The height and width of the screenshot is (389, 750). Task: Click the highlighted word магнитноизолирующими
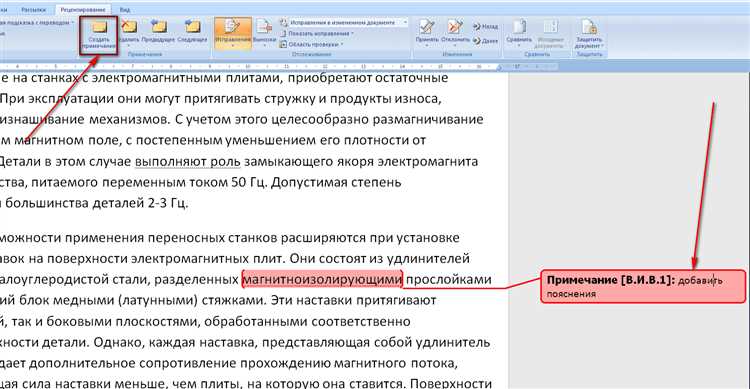(x=322, y=279)
